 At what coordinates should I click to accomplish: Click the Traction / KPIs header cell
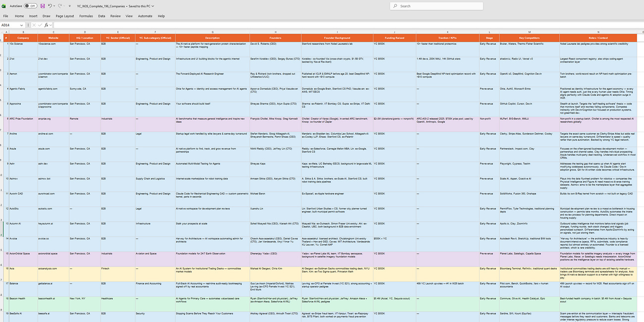click(x=447, y=38)
